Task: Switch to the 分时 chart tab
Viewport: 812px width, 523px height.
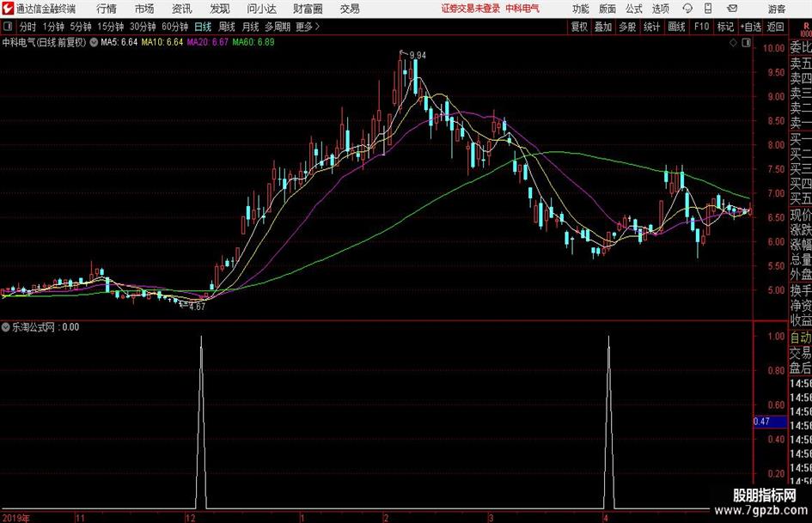Action: pos(28,27)
